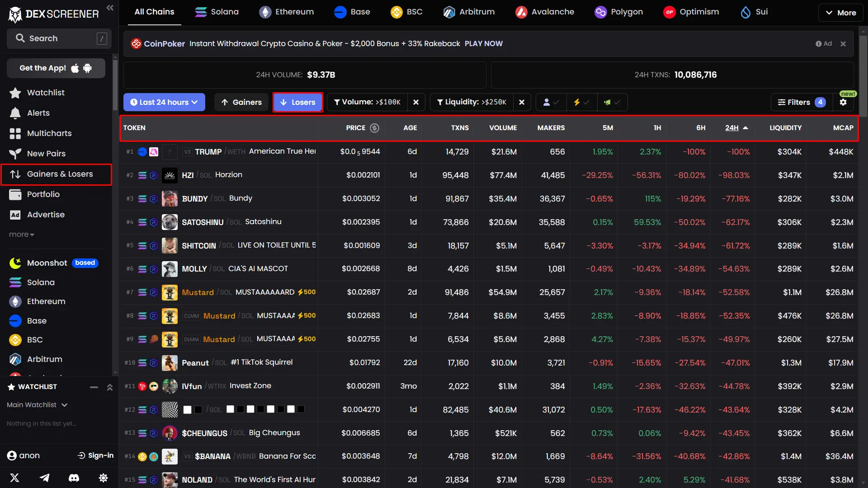Screen dimensions: 868x488
Task: Sort by VOLUME column header
Action: [503, 128]
